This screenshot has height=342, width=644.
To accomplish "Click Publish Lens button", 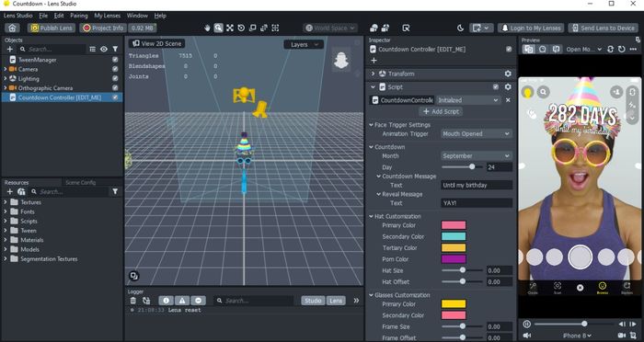I will (x=52, y=28).
